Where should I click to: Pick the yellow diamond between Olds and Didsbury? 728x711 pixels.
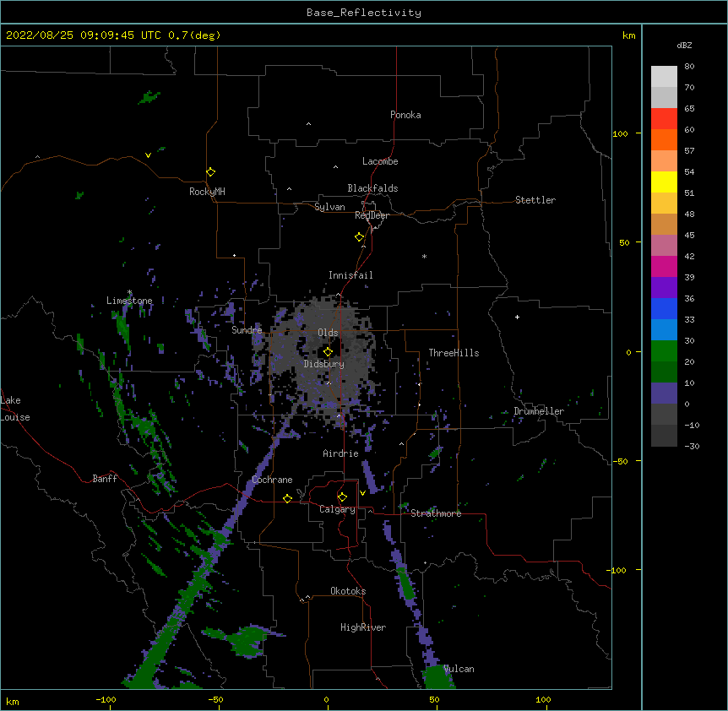[328, 352]
